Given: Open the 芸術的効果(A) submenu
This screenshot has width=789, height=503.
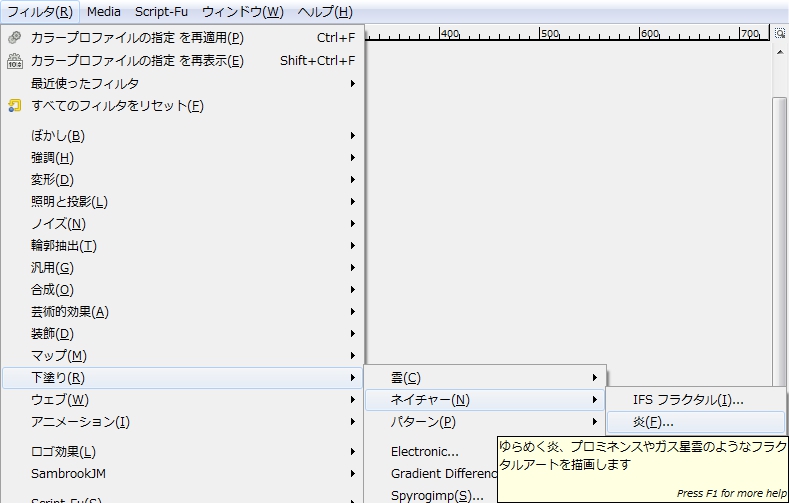Looking at the screenshot, I should click(182, 312).
